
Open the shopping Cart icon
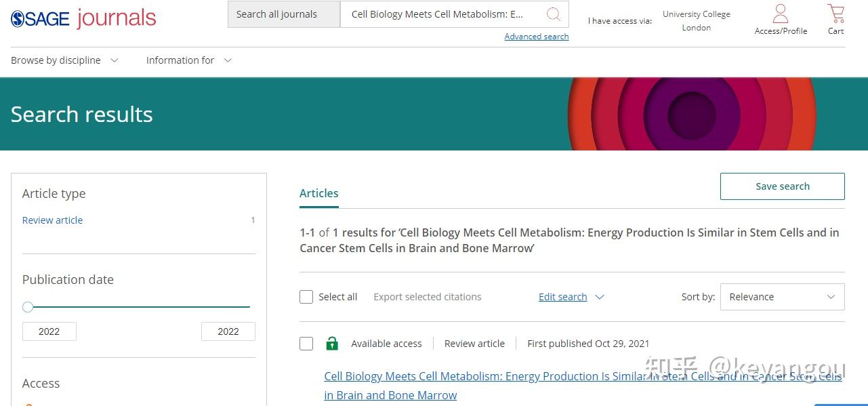point(835,14)
